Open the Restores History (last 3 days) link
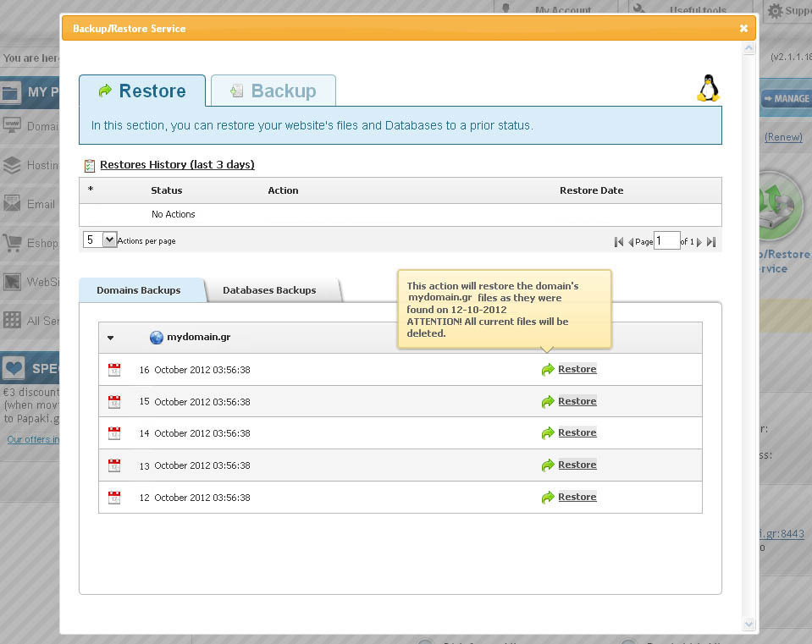Viewport: 812px width, 644px height. (177, 165)
